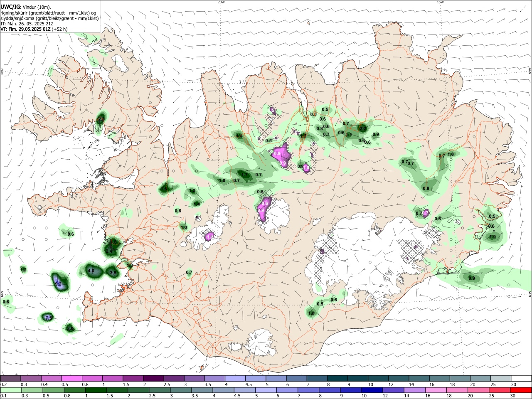This screenshot has height=399, width=532.
Task: Select the 7.5 precipitation value in the southwest
Action: (48, 318)
